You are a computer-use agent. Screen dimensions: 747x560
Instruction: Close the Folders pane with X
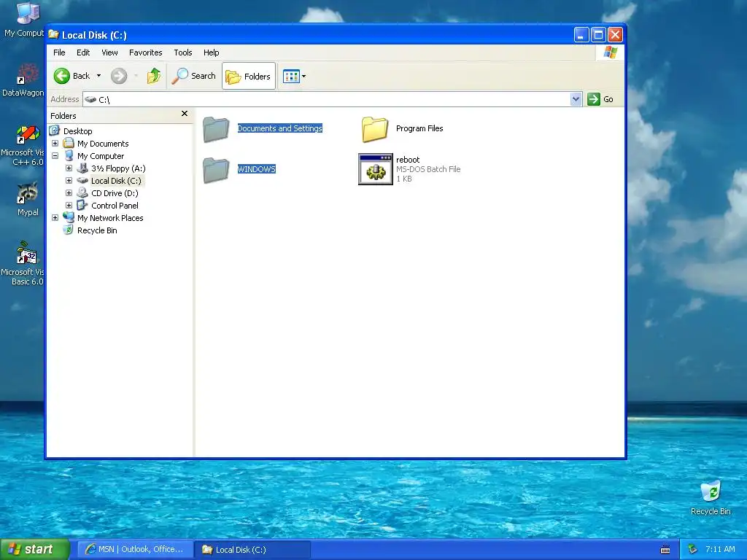point(185,114)
